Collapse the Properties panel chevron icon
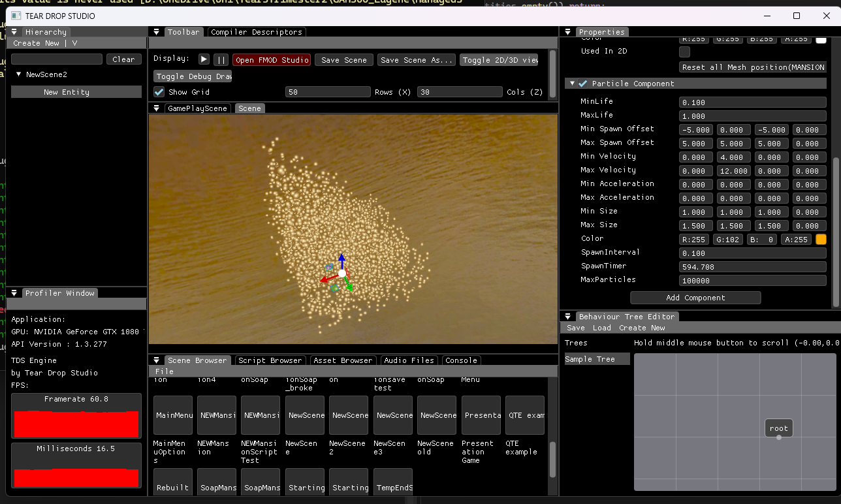 [x=567, y=31]
